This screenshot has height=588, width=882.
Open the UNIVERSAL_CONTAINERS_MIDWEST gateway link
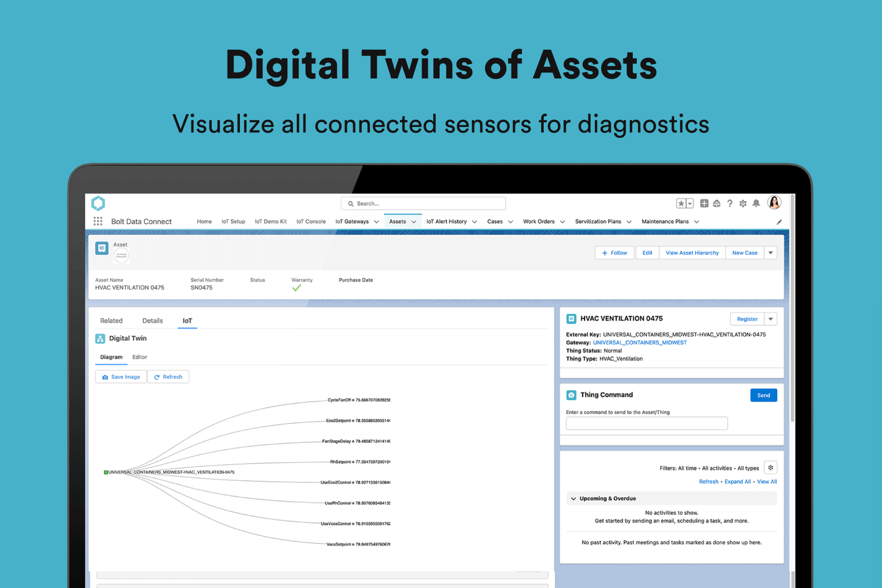[x=639, y=342]
